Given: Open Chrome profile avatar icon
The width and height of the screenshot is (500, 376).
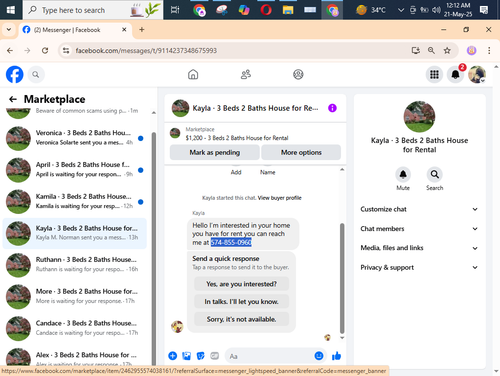Looking at the screenshot, I should (471, 50).
